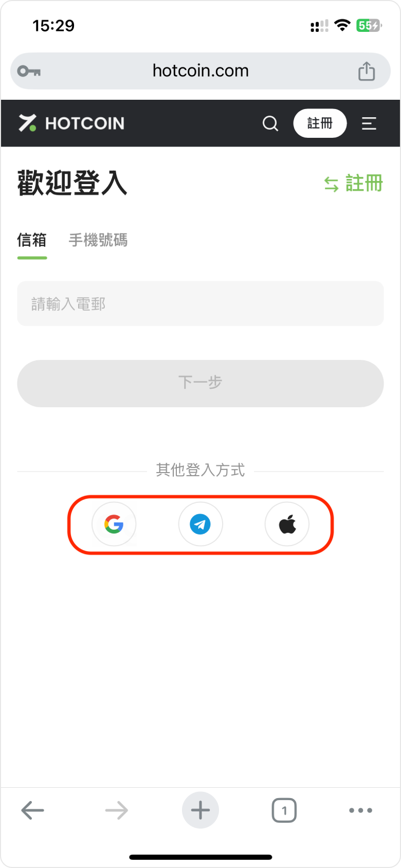The image size is (401, 868).
Task: Tap the hotcoin.com address bar URL
Action: pos(200,71)
